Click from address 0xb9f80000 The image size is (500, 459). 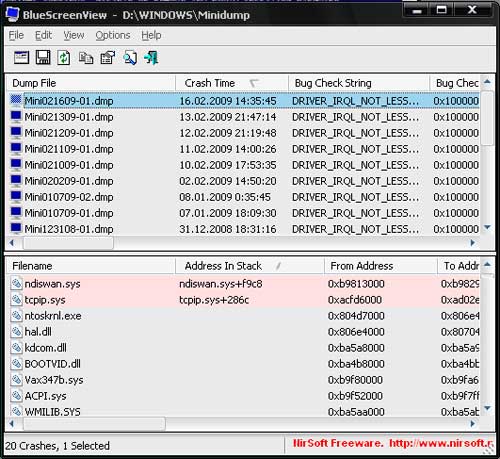355,380
